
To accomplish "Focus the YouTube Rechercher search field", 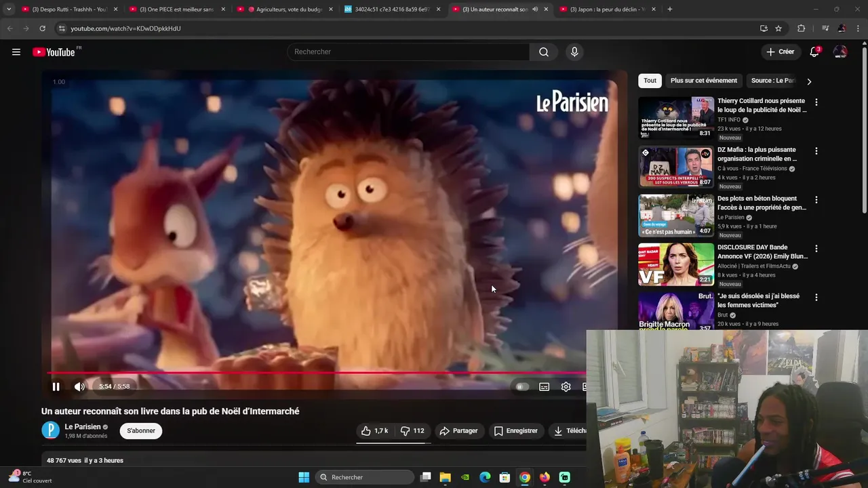I will pyautogui.click(x=408, y=52).
